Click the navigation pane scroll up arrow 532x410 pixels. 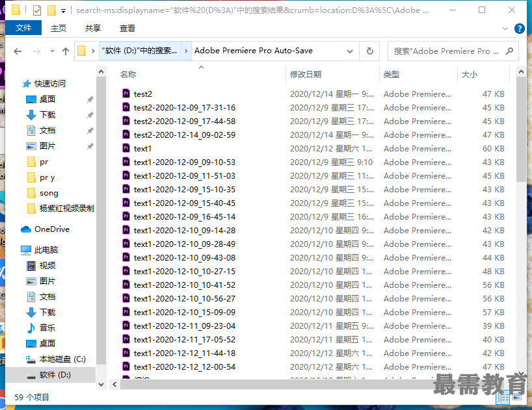click(101, 72)
